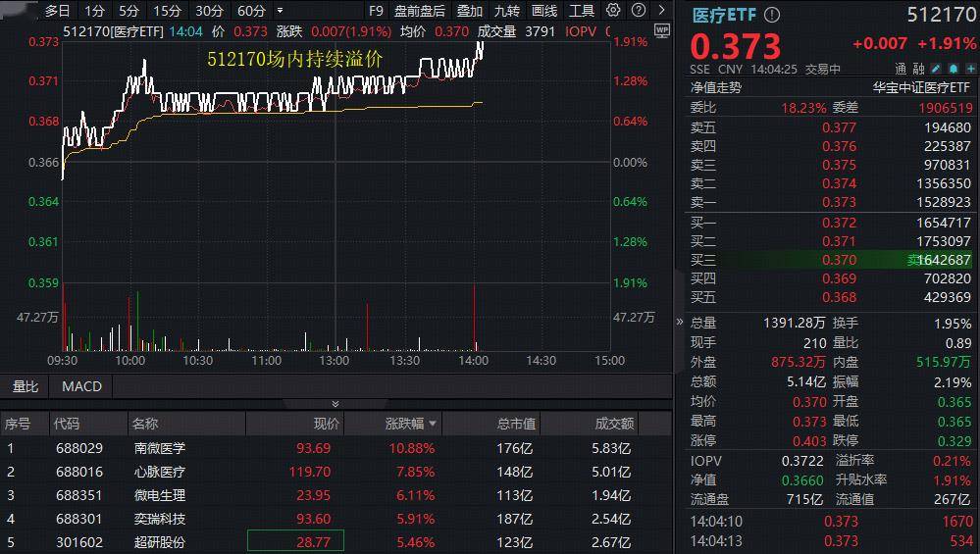Click the 13:00 time axis label
Screen dimensions: 980x554
[x=335, y=361]
